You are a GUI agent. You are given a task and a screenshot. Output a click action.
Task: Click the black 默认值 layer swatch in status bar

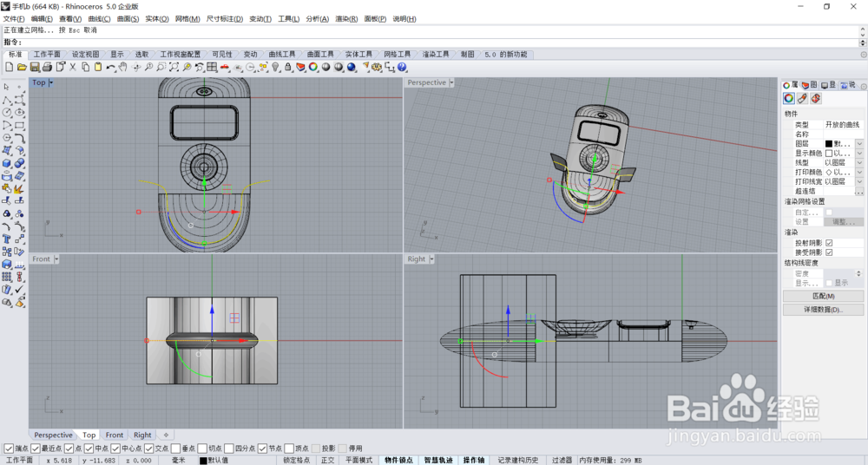pyautogui.click(x=203, y=461)
